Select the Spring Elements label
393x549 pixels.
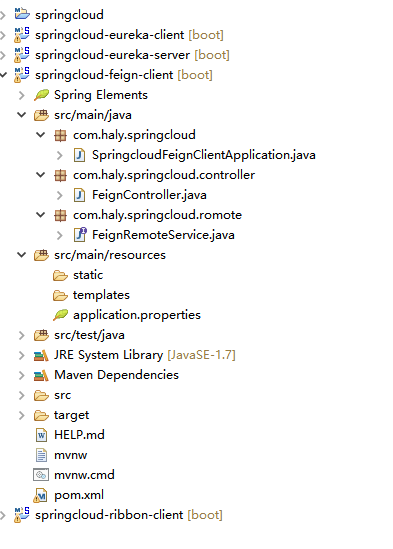(x=101, y=95)
